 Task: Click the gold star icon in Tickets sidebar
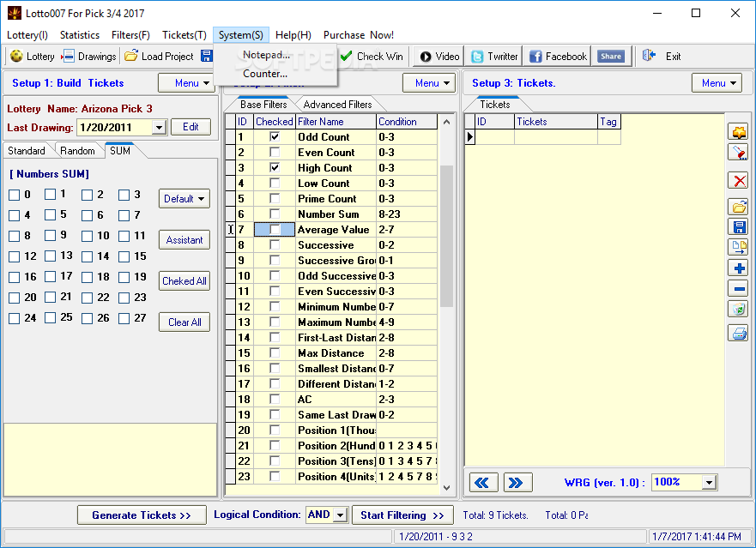tap(738, 132)
